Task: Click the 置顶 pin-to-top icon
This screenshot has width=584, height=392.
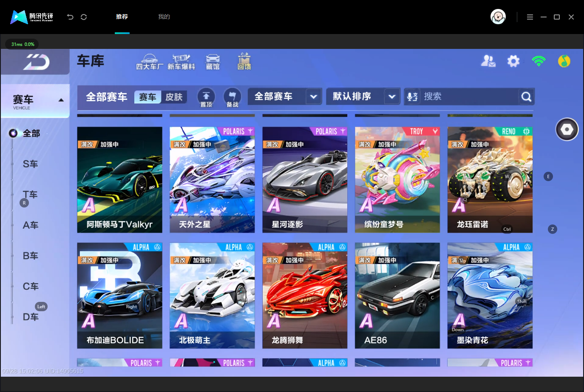Action: (206, 97)
